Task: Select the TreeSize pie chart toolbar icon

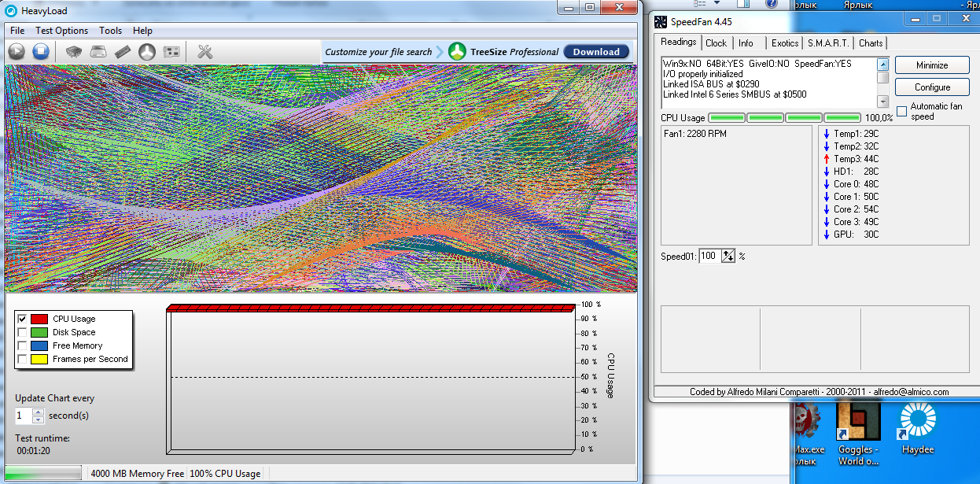Action: tap(147, 52)
